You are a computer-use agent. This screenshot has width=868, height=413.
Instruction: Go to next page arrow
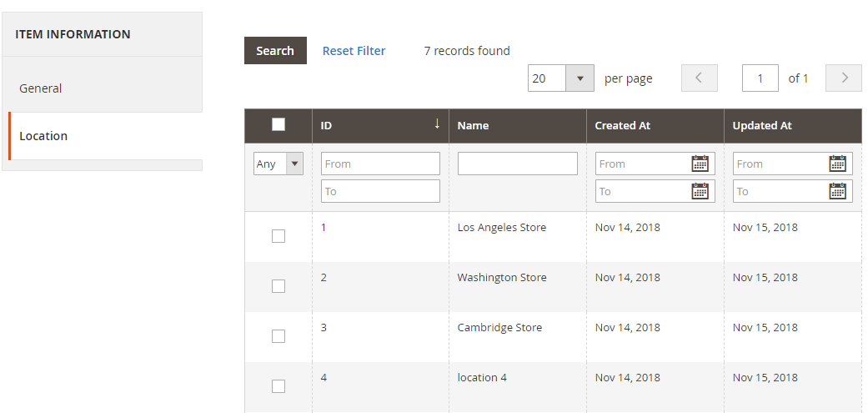coord(844,78)
